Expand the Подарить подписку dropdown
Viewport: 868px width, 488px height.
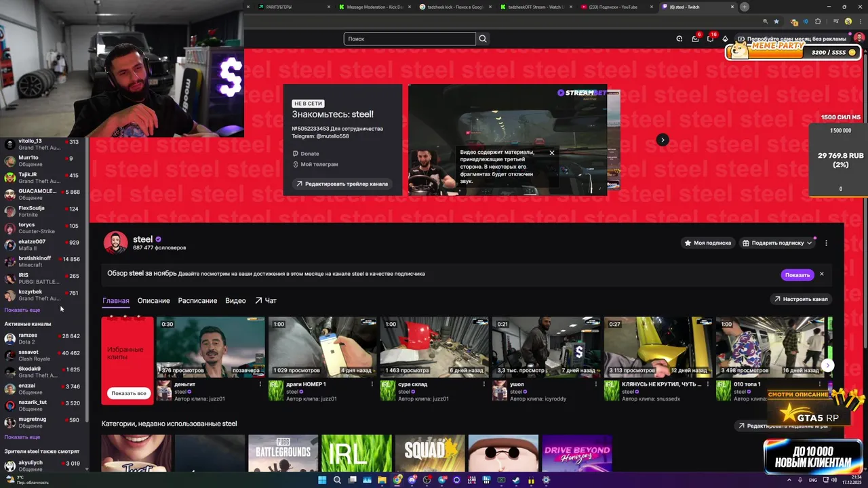tap(809, 243)
